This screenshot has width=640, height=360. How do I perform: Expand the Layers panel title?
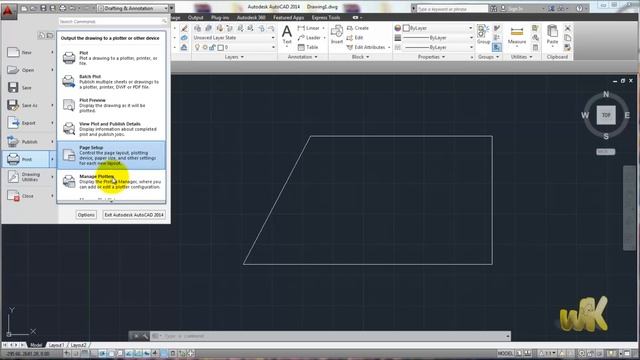click(234, 57)
